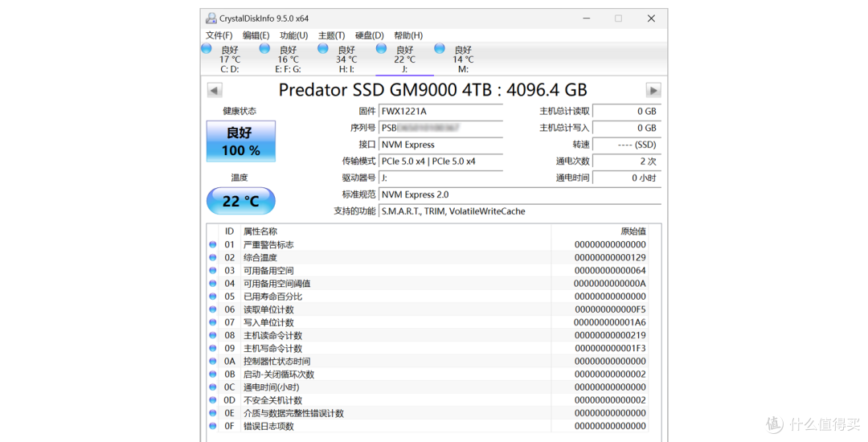The width and height of the screenshot is (868, 442).
Task: Click the status orb for disk M:
Action: 440,48
